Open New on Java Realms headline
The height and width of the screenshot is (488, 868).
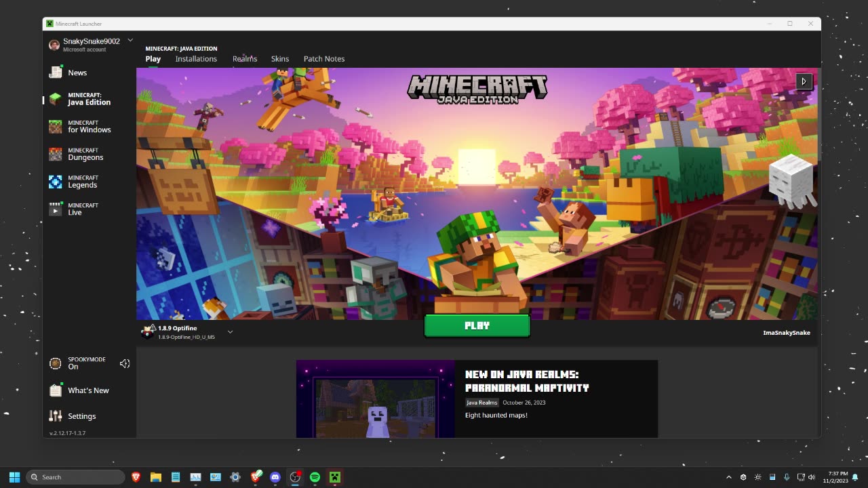(x=527, y=381)
